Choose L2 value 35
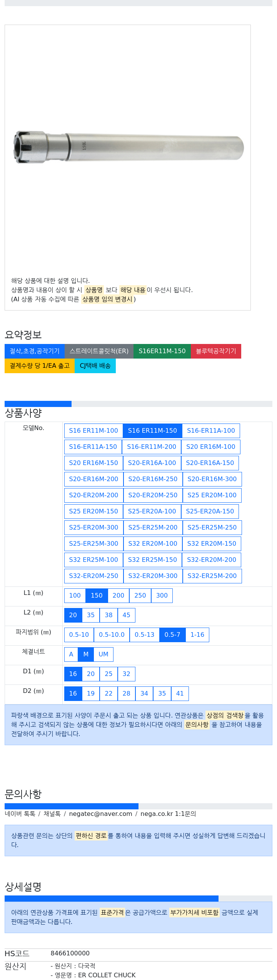Viewport: 277px width, 980px height. [91, 615]
